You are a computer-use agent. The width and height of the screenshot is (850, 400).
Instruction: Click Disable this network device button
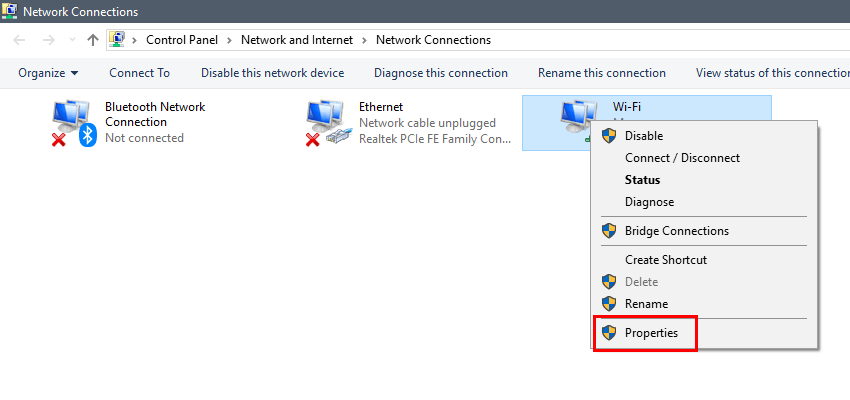(273, 73)
